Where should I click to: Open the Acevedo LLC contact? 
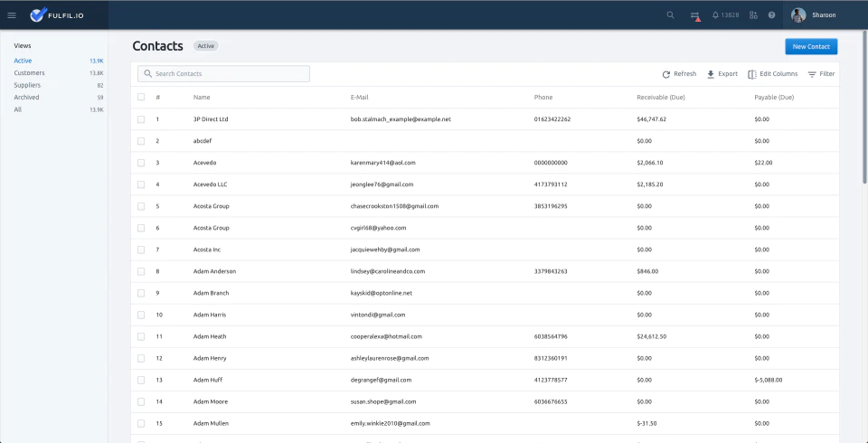211,184
